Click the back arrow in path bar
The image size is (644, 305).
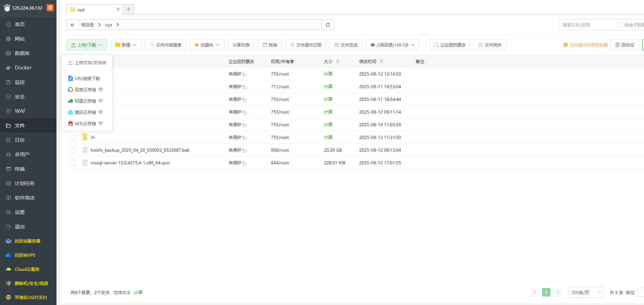73,25
